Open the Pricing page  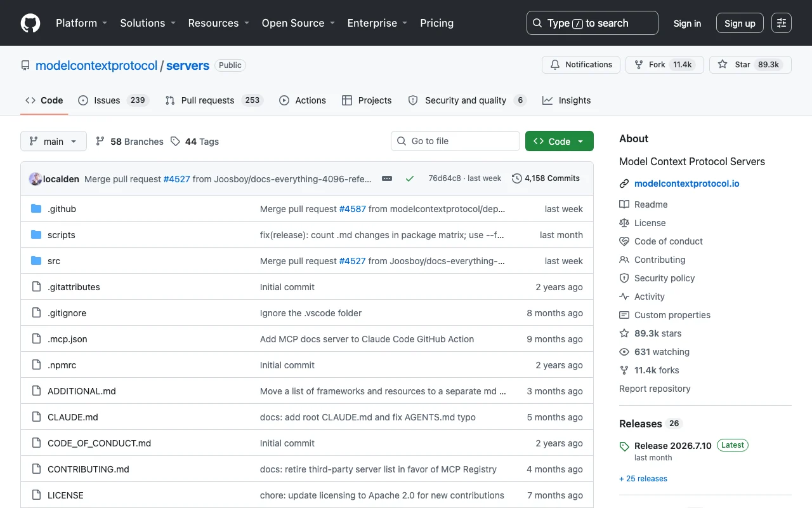[437, 23]
